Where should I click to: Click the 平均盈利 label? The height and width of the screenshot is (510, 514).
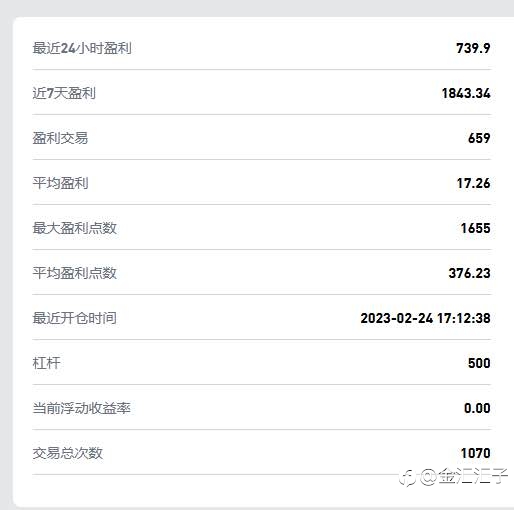pyautogui.click(x=60, y=183)
